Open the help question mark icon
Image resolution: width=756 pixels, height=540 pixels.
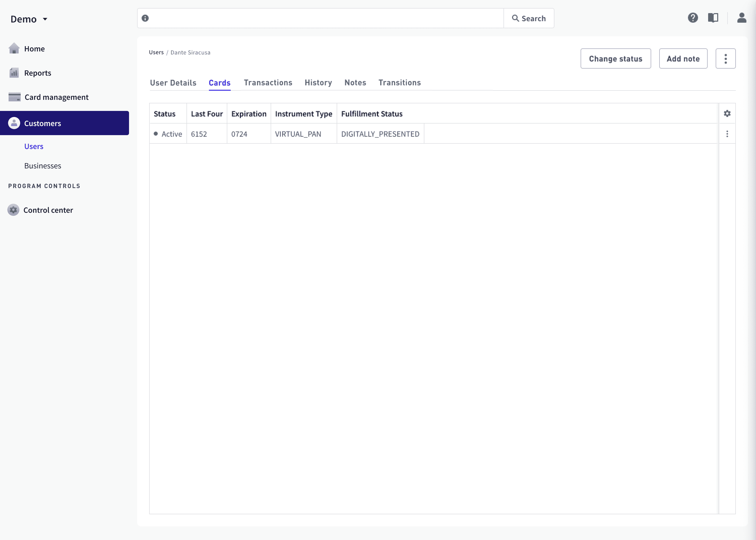(693, 18)
